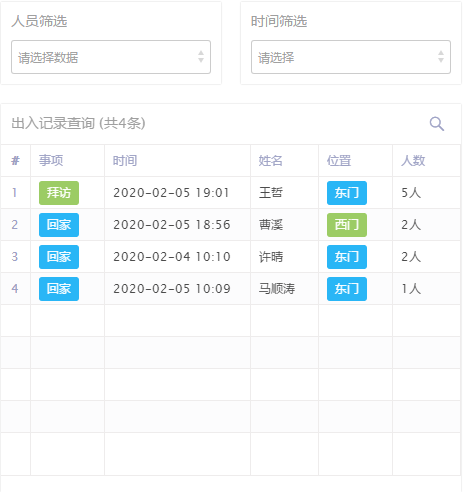Click the 时间筛选 dropdown arrows
Viewport: 464px width, 492px height.
coord(441,57)
